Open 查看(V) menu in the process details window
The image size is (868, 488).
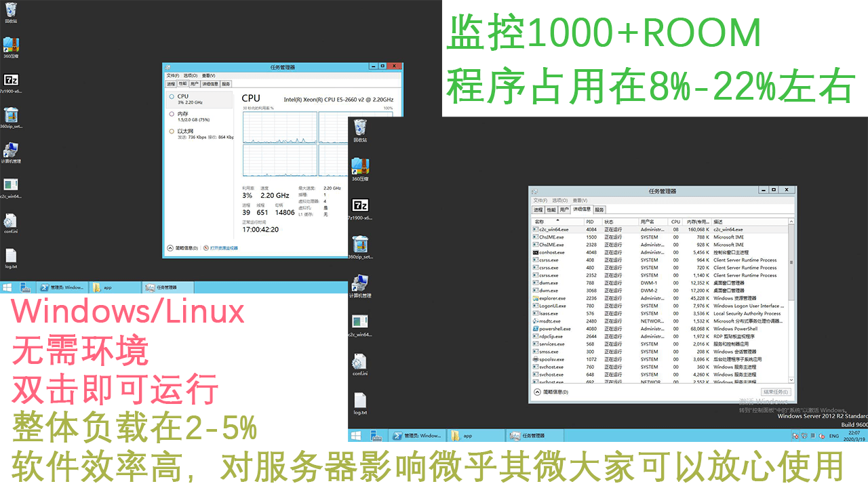click(580, 201)
